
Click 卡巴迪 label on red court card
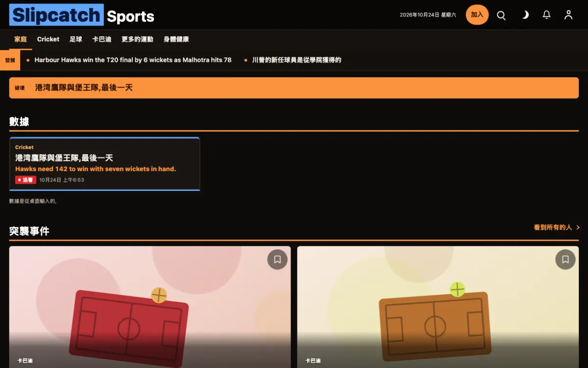pyautogui.click(x=25, y=361)
